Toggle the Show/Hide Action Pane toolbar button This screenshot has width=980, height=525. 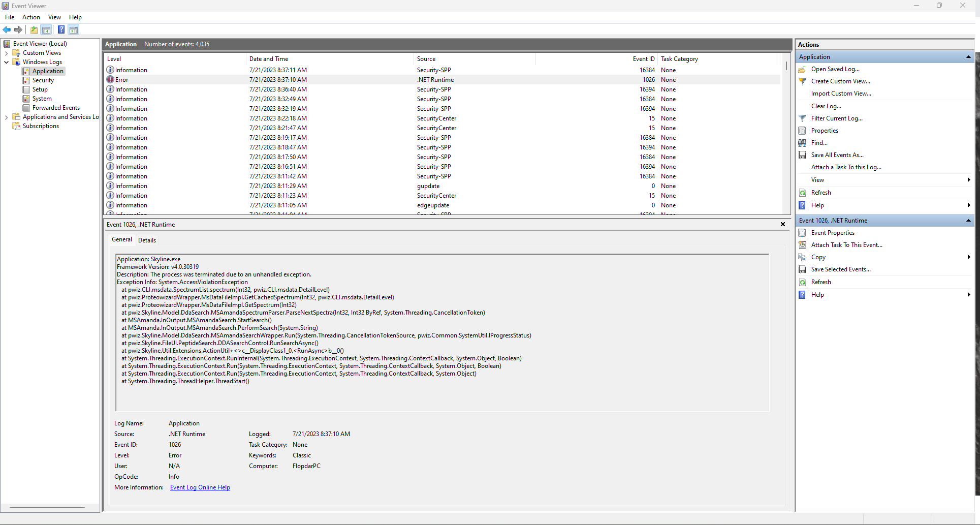74,29
